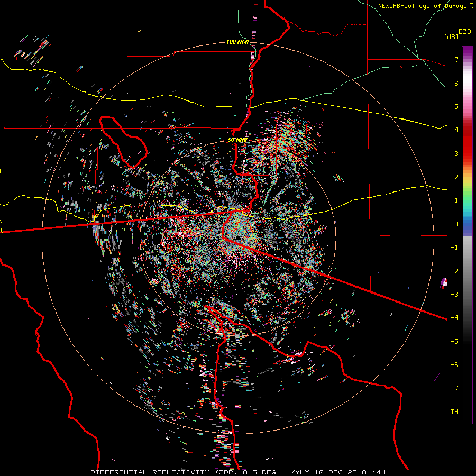Click the "[dB]" units label

(451, 36)
